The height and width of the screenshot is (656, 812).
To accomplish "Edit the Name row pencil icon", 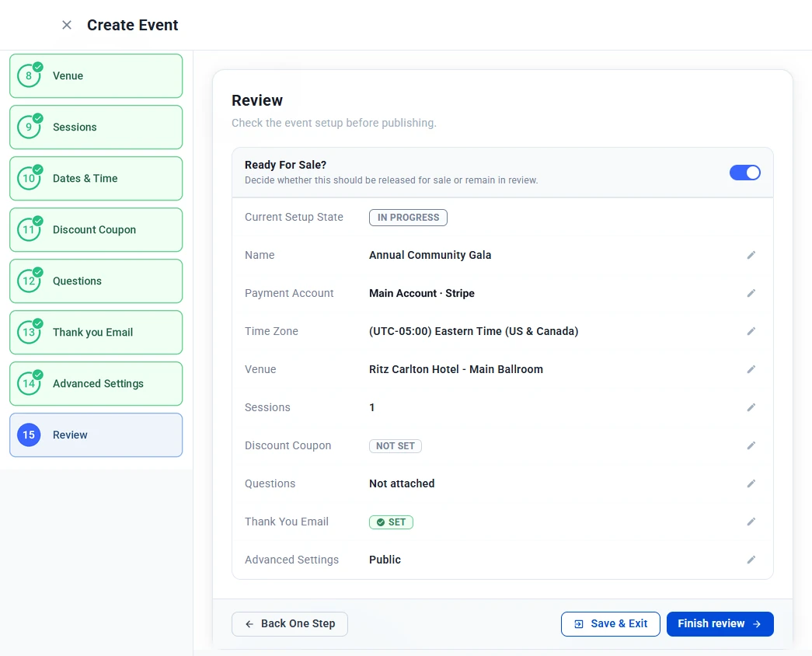I will [x=751, y=255].
